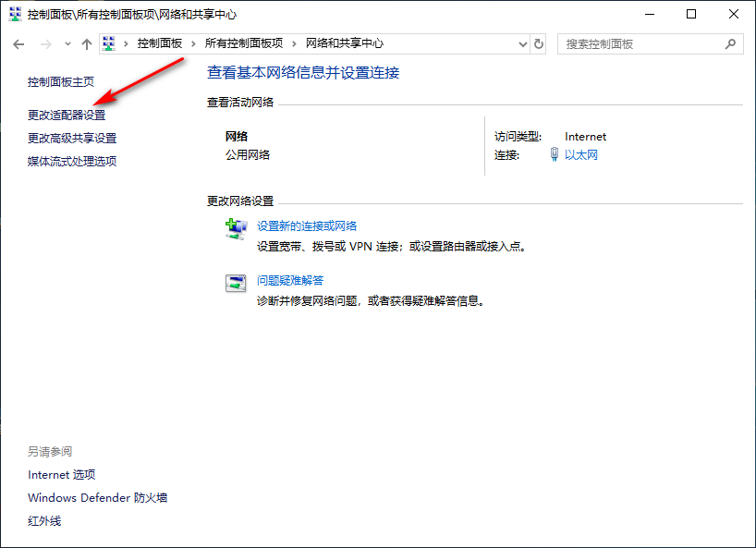Open Windows Defender 防火墙 link

tap(97, 498)
